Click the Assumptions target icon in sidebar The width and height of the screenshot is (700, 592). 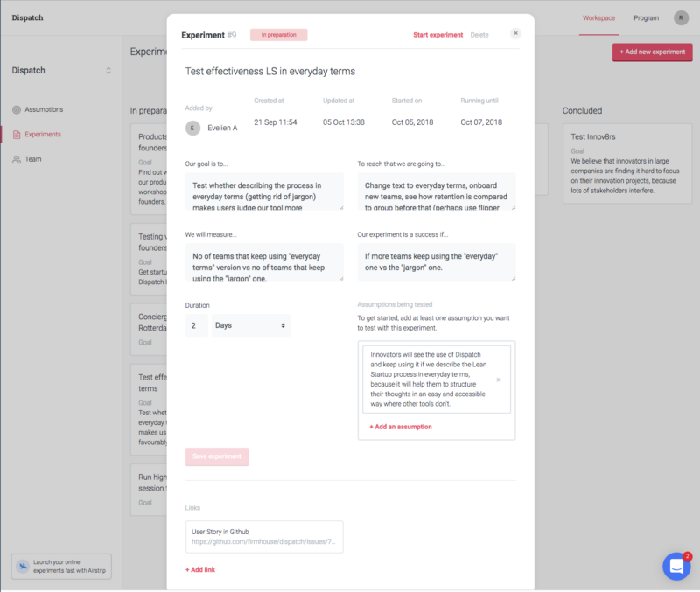tap(17, 110)
